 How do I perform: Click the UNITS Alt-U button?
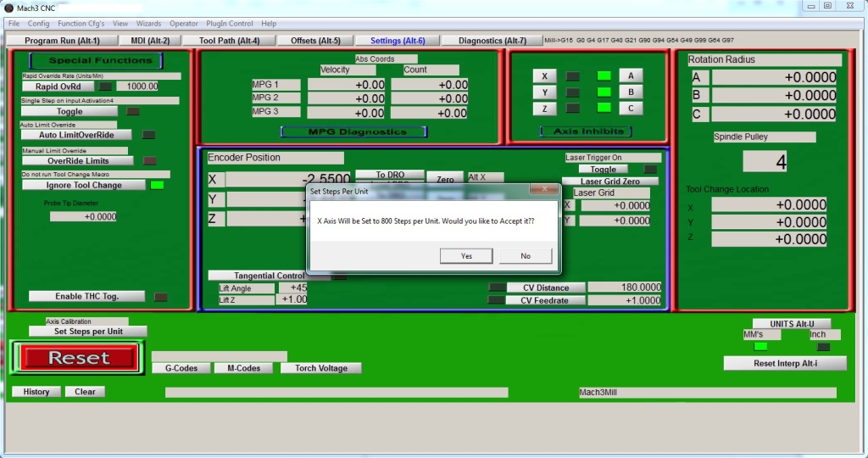coord(792,324)
